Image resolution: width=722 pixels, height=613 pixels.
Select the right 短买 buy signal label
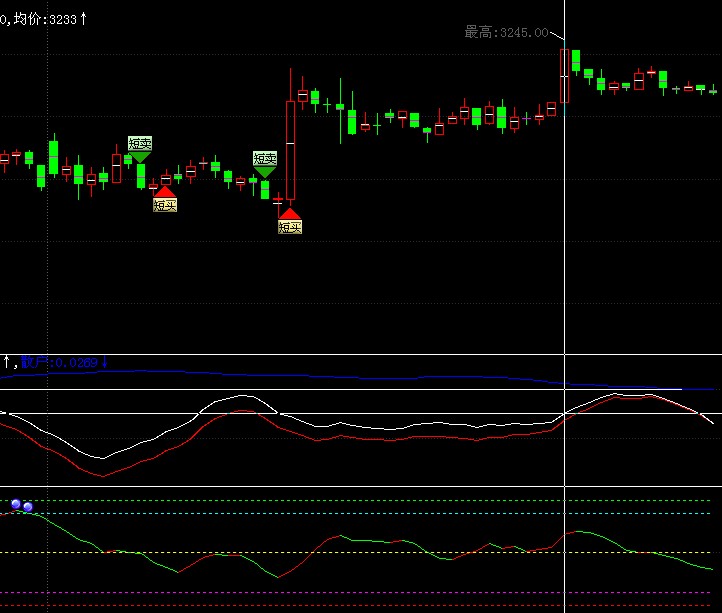click(x=290, y=227)
